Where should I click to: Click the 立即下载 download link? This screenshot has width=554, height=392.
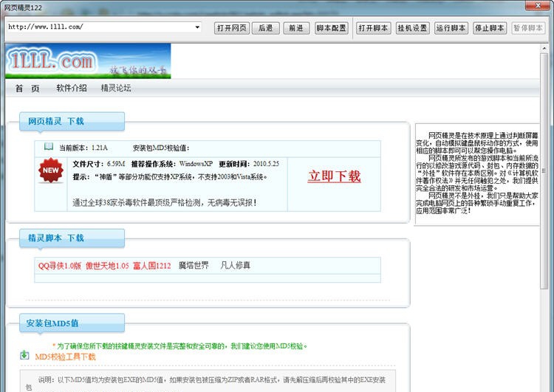(x=334, y=176)
